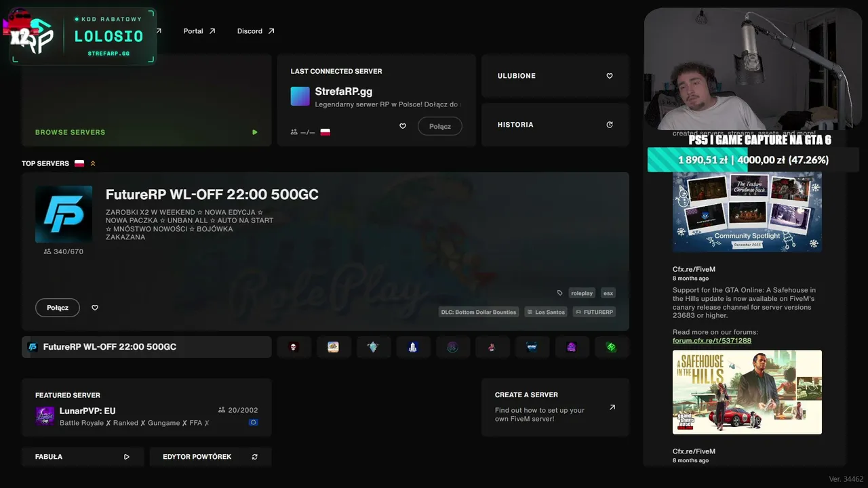Select the purple creature server icon
This screenshot has width=868, height=488.
tap(571, 347)
